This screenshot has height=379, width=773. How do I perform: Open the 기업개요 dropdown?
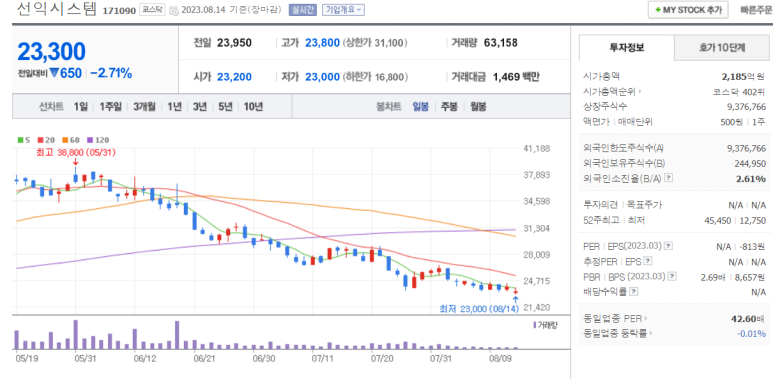(x=343, y=10)
